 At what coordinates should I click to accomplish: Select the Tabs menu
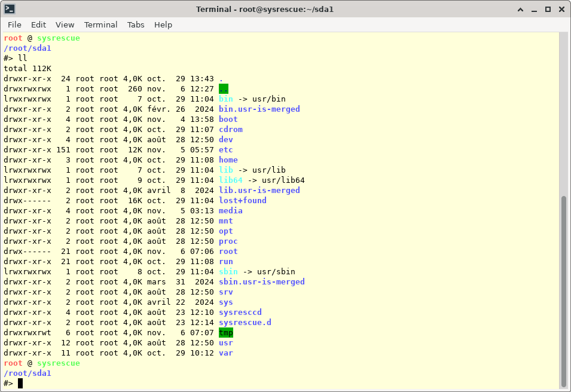(x=136, y=24)
